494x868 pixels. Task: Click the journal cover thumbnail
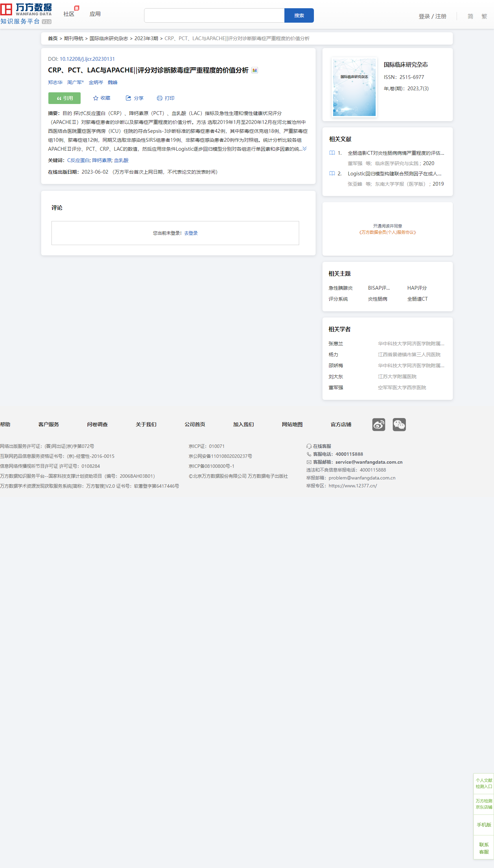(x=354, y=87)
